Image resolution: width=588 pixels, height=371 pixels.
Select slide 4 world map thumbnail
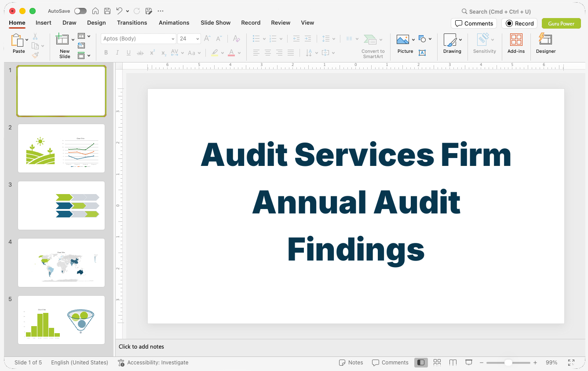tap(61, 263)
